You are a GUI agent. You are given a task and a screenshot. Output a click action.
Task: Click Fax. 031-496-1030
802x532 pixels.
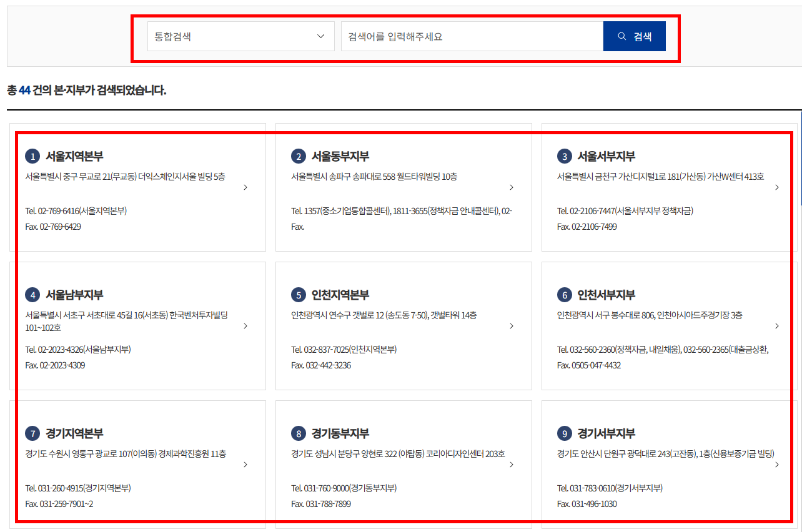coord(587,504)
